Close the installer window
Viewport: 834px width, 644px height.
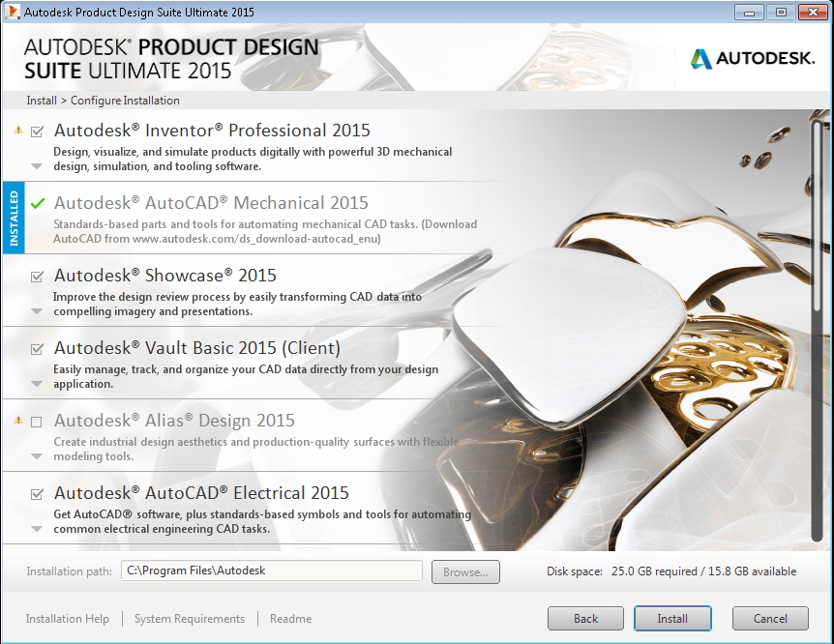(813, 13)
